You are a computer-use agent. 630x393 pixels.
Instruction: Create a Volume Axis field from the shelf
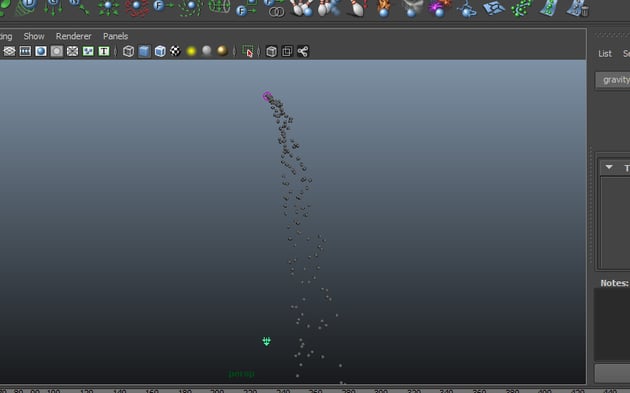[x=220, y=7]
